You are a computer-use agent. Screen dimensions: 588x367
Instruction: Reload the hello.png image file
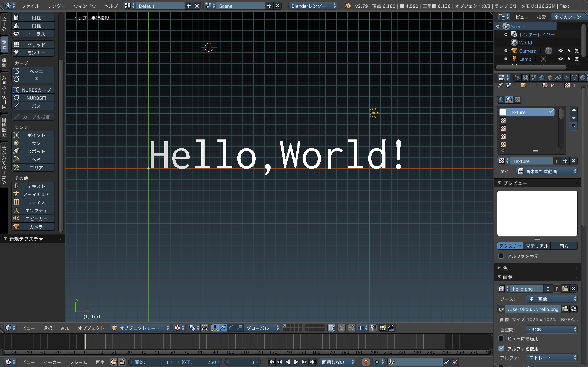pos(574,309)
